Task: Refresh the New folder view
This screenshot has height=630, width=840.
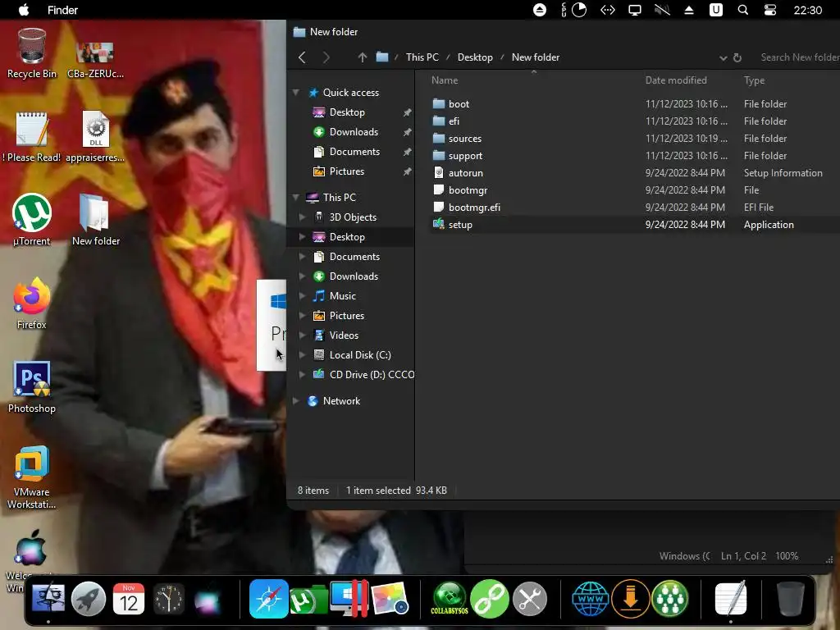Action: click(737, 58)
